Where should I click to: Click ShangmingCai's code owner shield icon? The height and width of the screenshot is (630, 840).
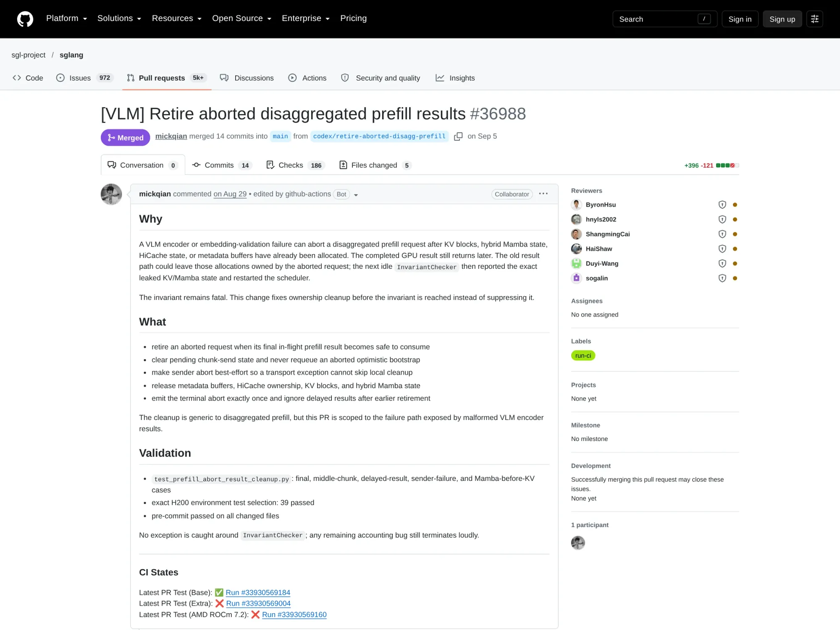(722, 234)
